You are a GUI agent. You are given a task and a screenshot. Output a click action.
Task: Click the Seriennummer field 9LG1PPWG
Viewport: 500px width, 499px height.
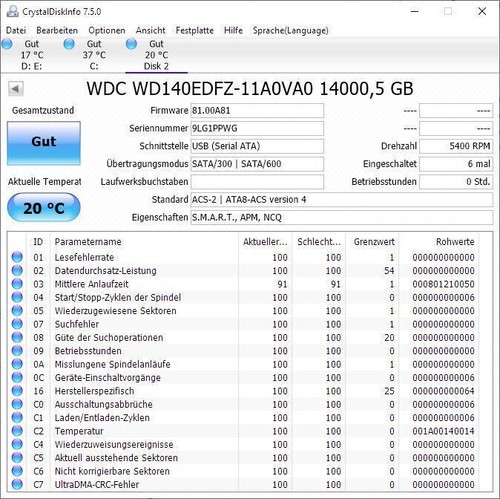coord(257,128)
